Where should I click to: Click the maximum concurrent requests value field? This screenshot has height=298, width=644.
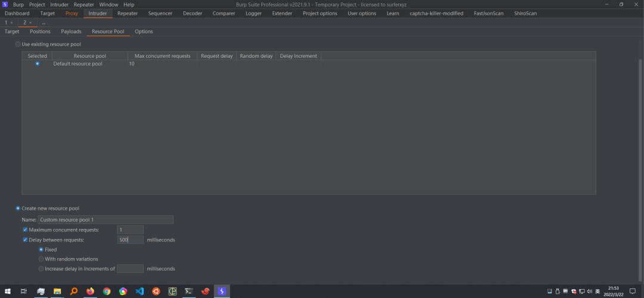point(130,230)
